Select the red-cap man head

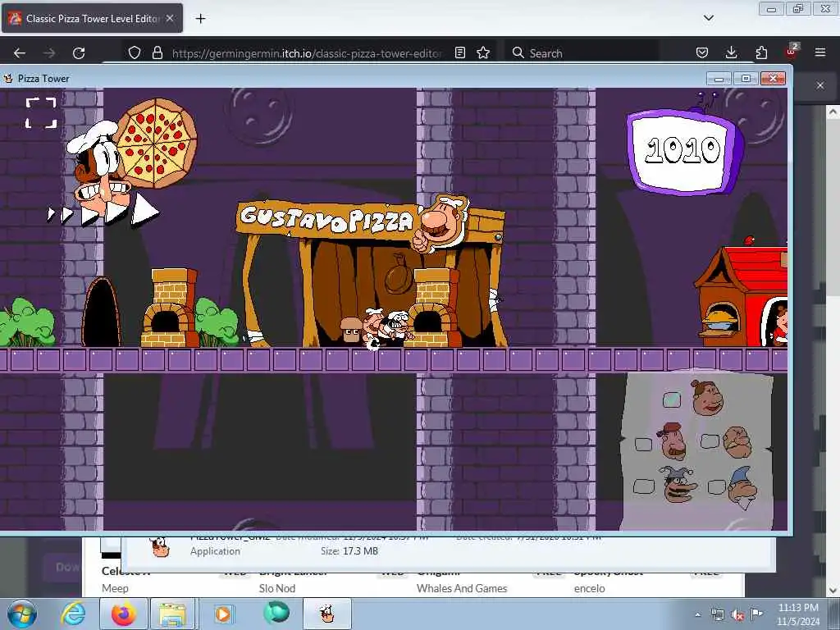[673, 441]
